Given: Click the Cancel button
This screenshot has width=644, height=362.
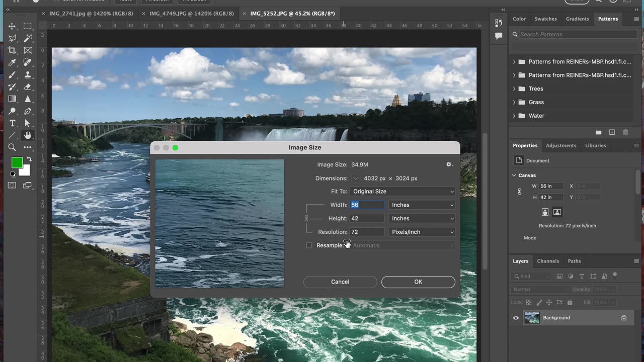Looking at the screenshot, I should (x=340, y=282).
